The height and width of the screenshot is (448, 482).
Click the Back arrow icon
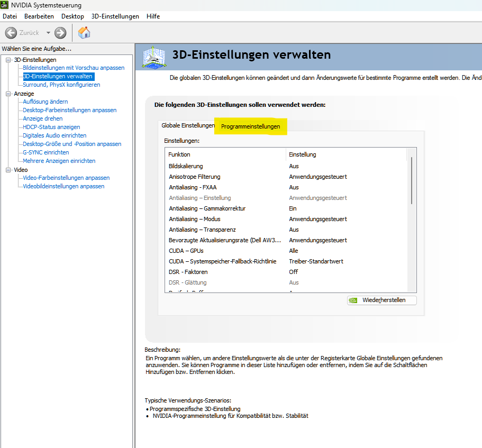click(x=11, y=33)
